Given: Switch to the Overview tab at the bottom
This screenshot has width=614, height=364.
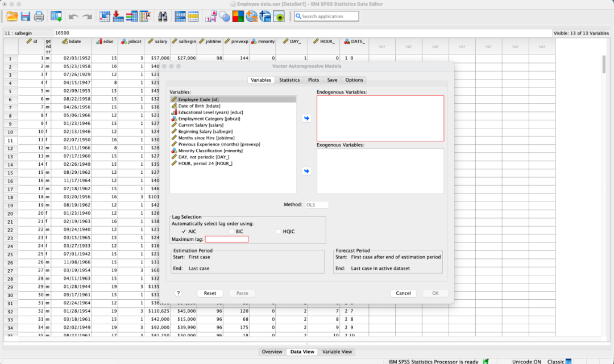Looking at the screenshot, I should point(272,352).
